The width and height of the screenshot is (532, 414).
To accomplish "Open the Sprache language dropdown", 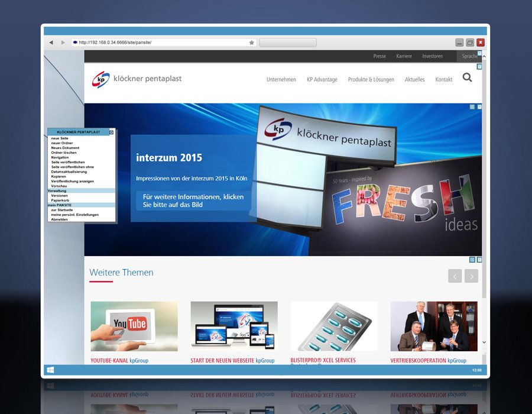I will (x=469, y=56).
